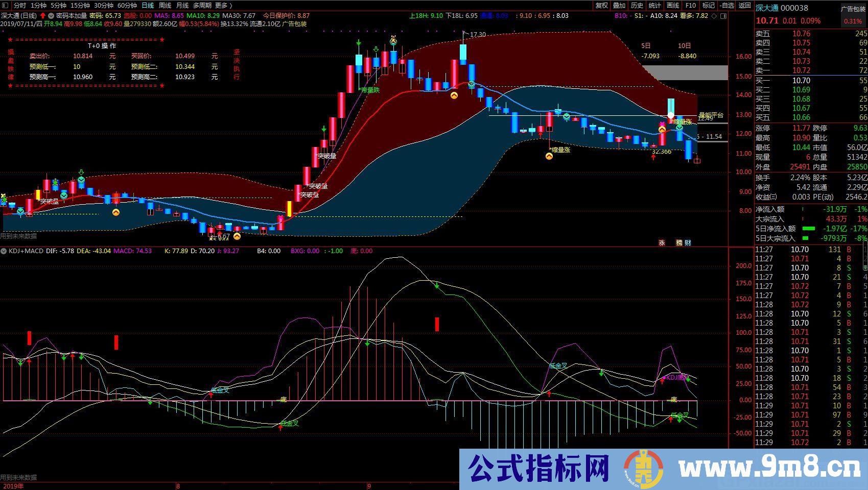Toggle 复权 price adjustment

602,6
